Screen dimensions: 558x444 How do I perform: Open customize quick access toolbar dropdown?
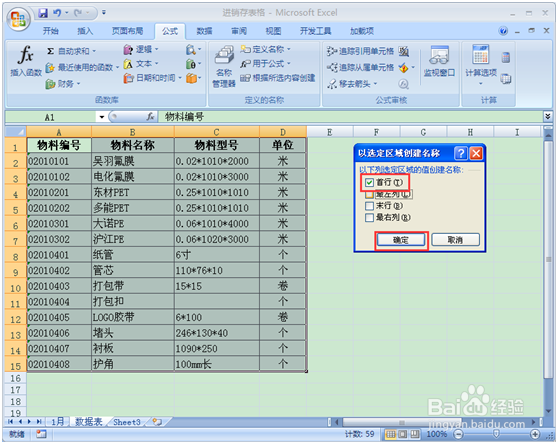pyautogui.click(x=104, y=12)
